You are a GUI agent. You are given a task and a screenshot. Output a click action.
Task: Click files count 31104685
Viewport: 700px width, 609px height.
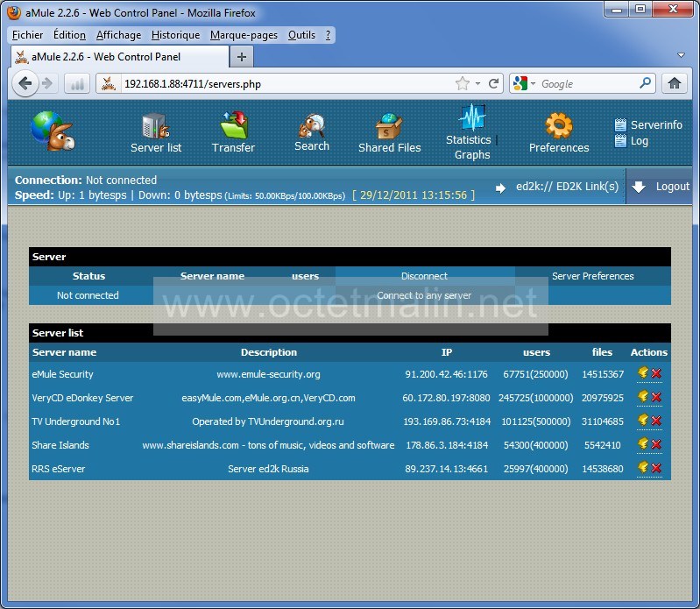point(602,421)
